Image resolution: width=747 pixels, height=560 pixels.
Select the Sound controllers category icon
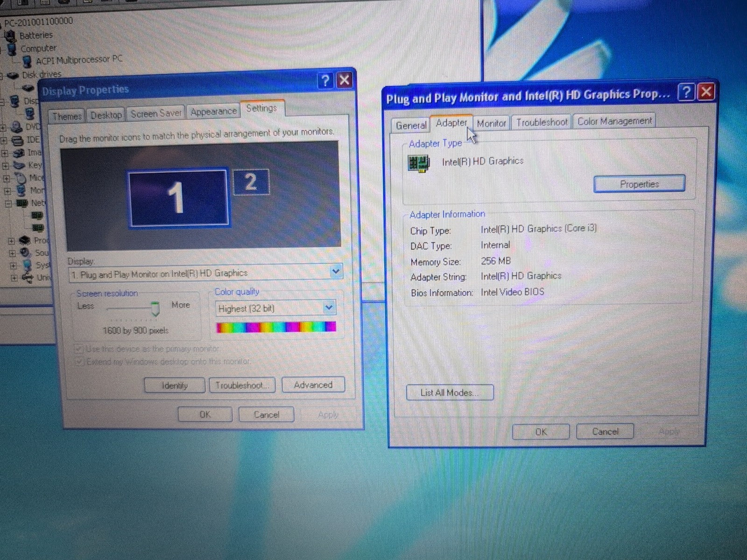tap(26, 253)
